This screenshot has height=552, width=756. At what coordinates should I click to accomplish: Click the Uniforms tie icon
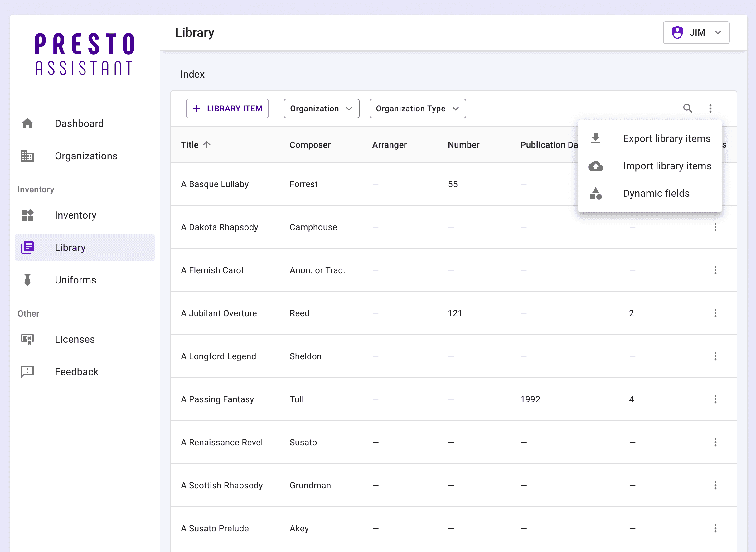(27, 280)
